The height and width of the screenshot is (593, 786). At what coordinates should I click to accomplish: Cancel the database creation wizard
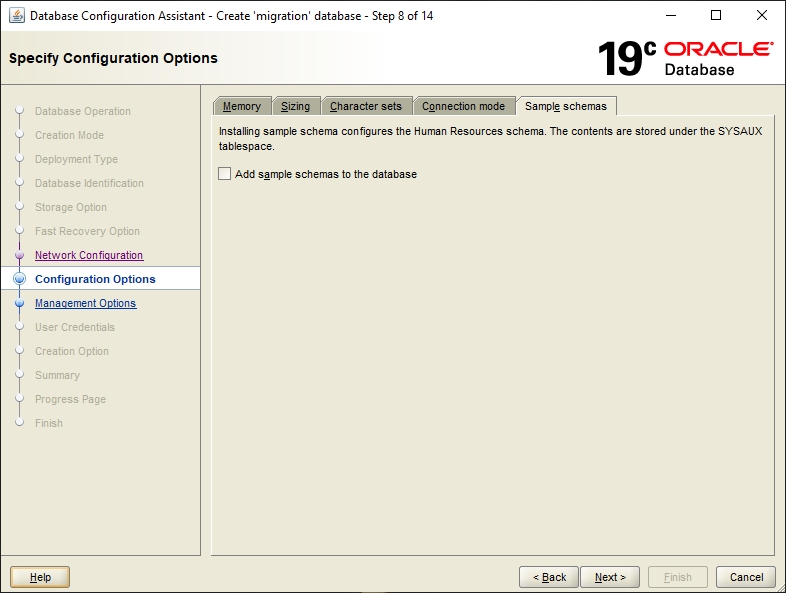(x=746, y=577)
